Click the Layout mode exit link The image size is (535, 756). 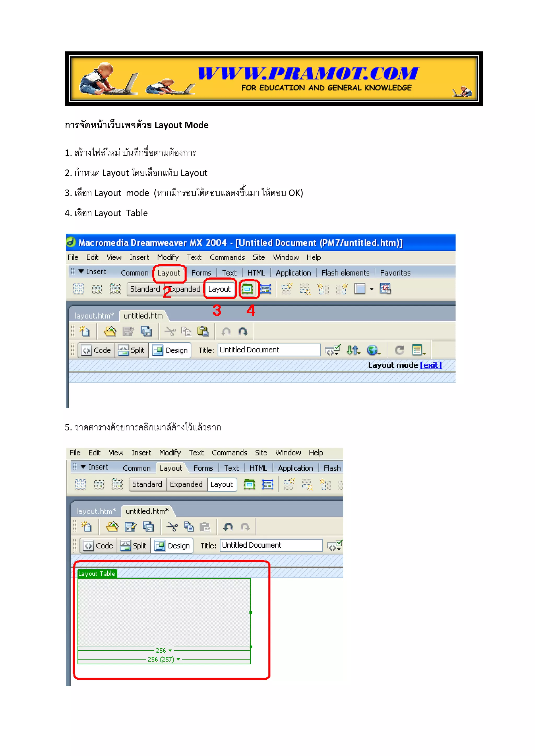point(431,365)
